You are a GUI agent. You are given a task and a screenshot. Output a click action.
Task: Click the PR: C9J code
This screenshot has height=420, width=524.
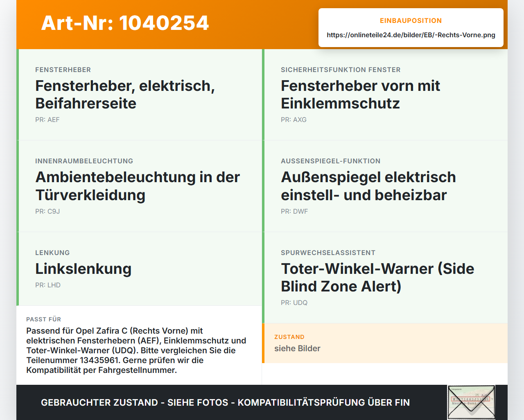click(47, 211)
